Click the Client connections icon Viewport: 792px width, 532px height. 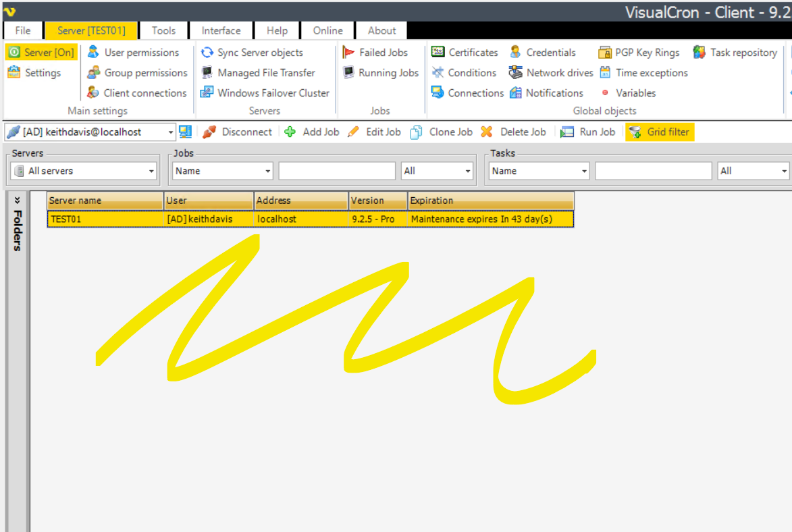(93, 92)
